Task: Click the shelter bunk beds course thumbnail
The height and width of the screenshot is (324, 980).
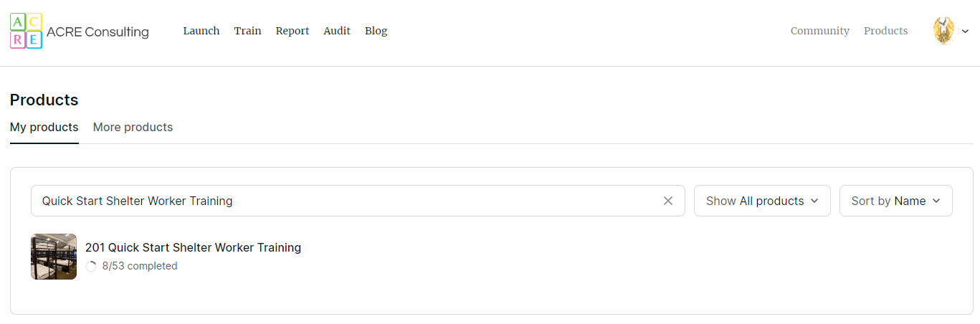Action: click(54, 257)
